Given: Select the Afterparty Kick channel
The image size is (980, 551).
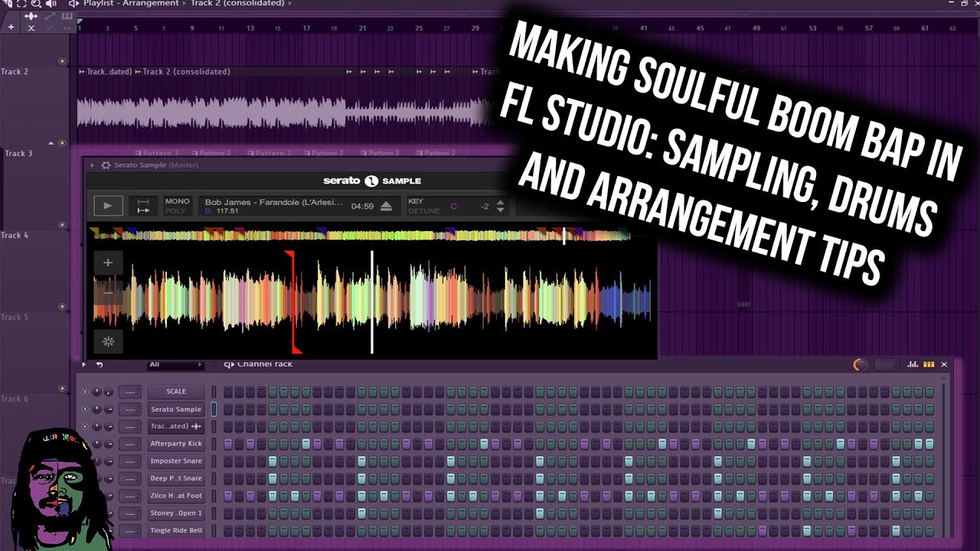Looking at the screenshot, I should (x=176, y=444).
